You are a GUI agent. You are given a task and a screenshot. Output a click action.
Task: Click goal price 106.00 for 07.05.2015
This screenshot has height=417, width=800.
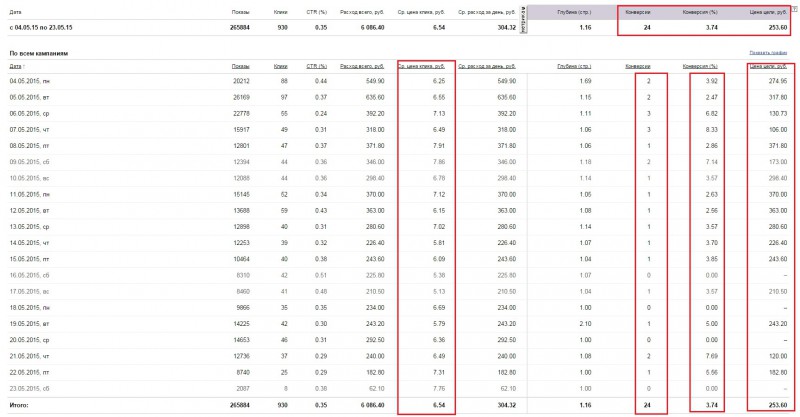point(778,130)
